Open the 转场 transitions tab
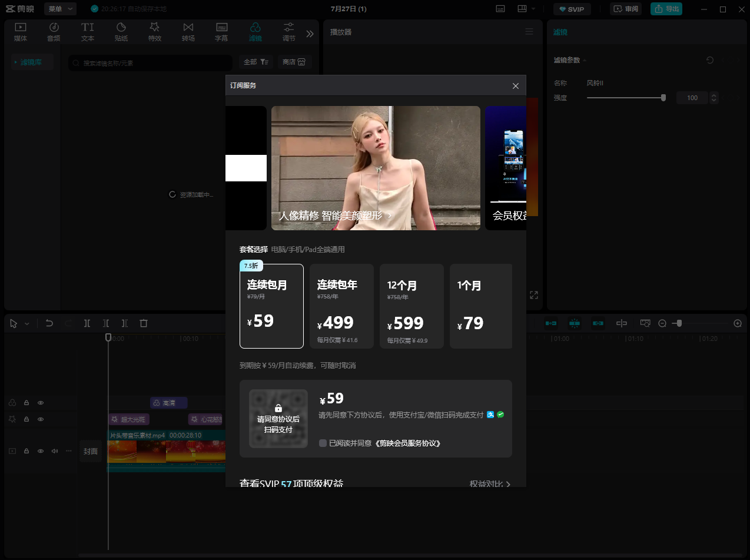The image size is (750, 560). [188, 32]
